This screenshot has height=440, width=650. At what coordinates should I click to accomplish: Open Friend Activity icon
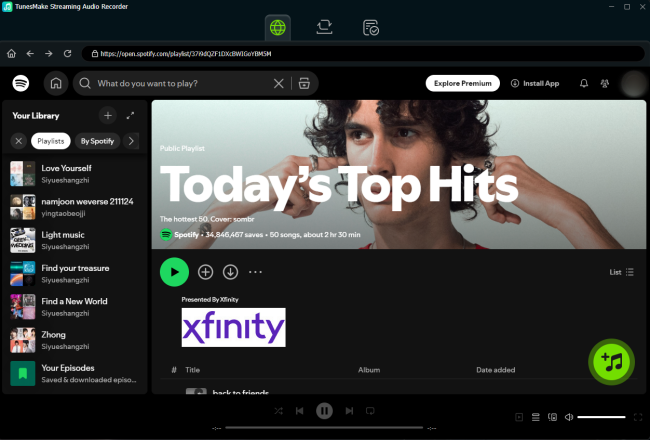tap(605, 83)
